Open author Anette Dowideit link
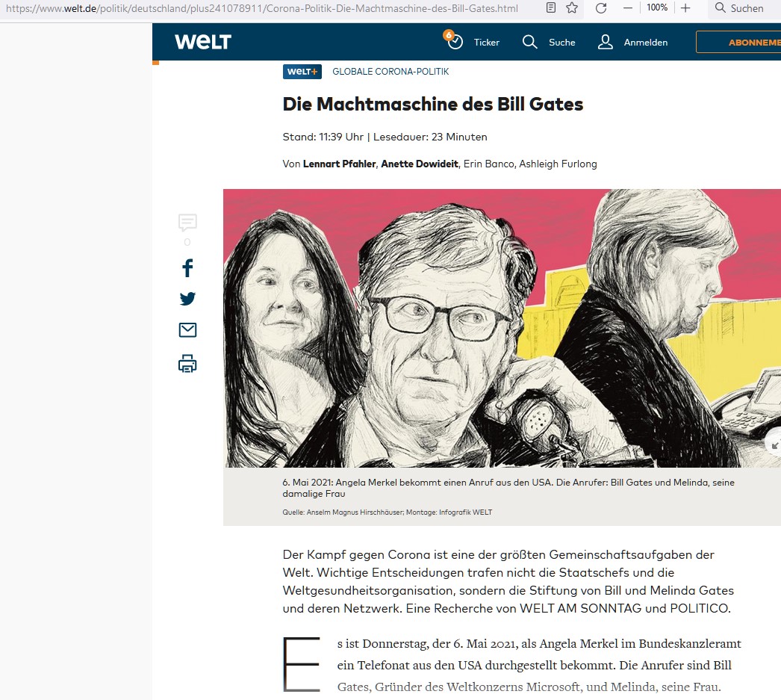 coord(420,164)
